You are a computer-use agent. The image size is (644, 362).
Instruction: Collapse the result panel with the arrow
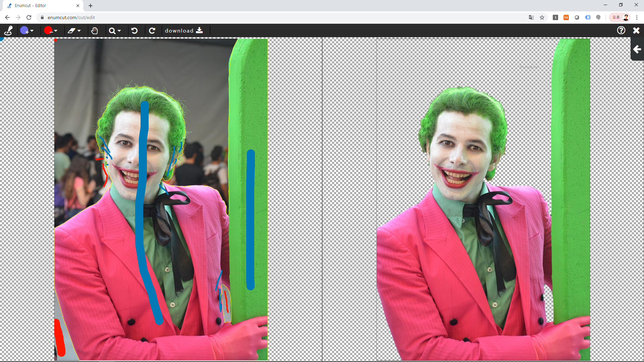(637, 49)
